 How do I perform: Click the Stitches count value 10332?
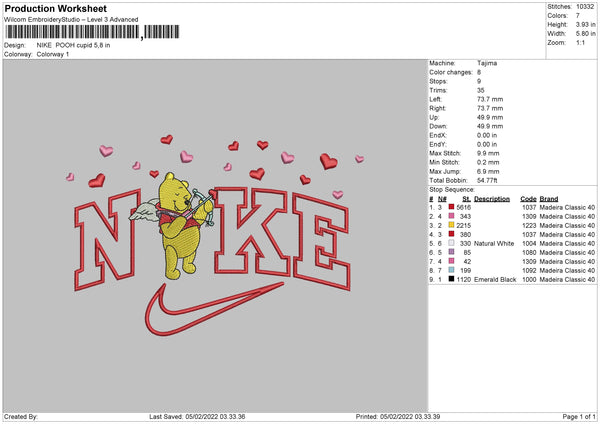pyautogui.click(x=586, y=6)
